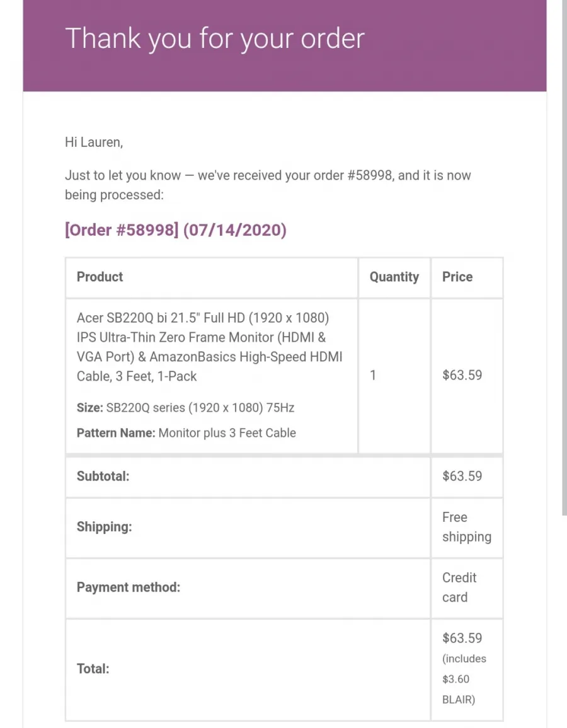
Task: Click the Payment method: label
Action: [128, 587]
